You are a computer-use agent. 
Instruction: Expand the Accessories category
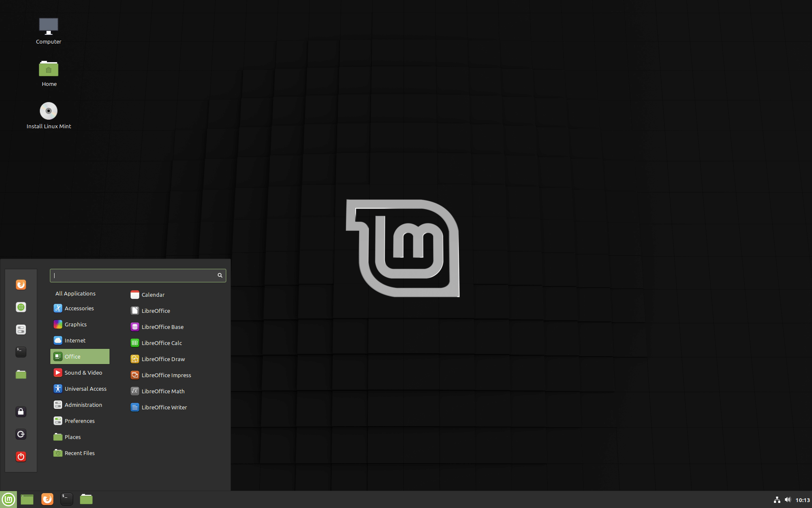[x=79, y=307]
